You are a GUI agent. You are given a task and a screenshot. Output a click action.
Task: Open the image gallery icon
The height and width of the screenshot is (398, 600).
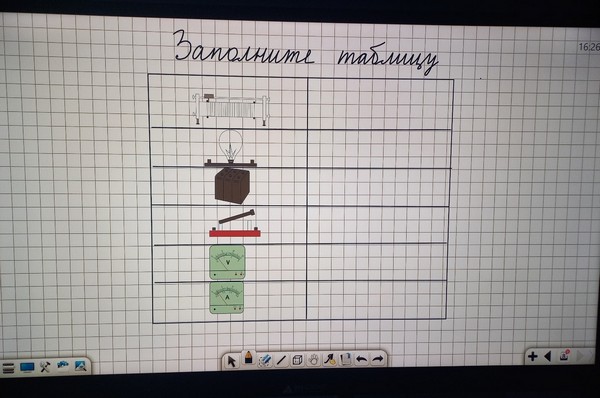click(x=80, y=366)
